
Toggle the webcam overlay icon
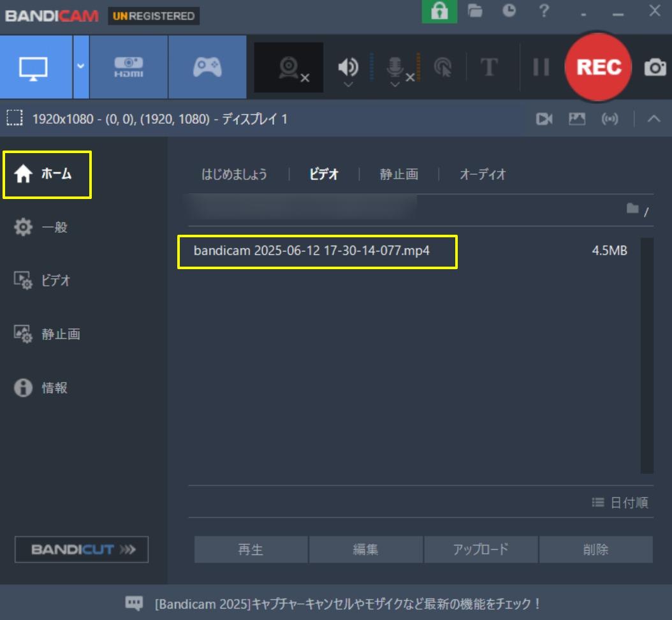tap(289, 68)
